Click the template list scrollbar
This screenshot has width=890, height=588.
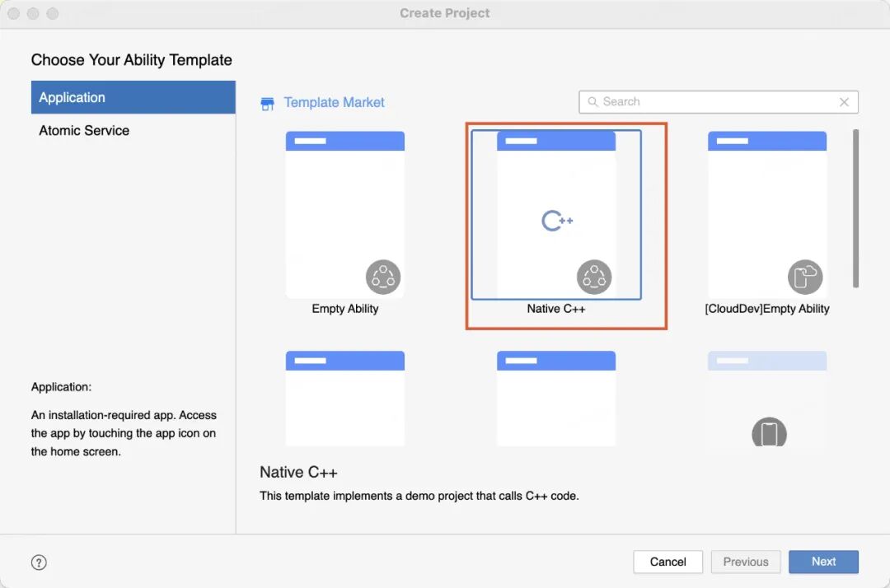click(855, 208)
